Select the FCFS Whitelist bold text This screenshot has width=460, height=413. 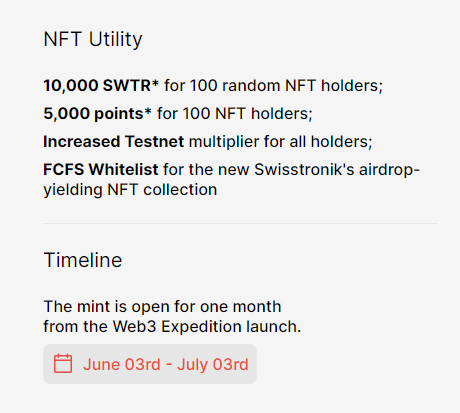point(101,170)
